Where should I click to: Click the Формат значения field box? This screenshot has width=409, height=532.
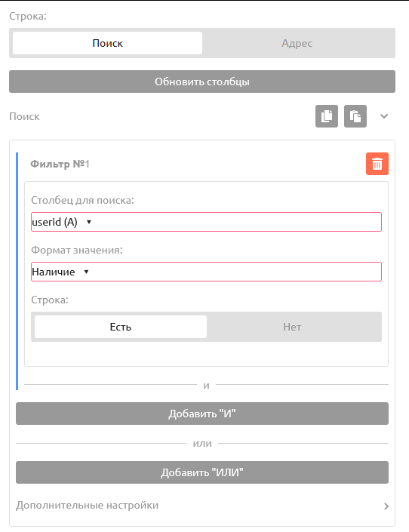coord(206,272)
